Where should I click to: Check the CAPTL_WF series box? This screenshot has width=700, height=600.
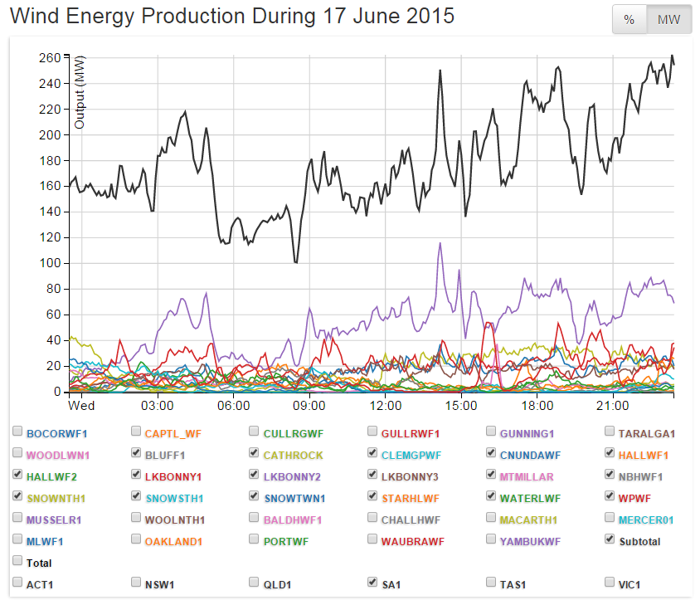pyautogui.click(x=137, y=432)
